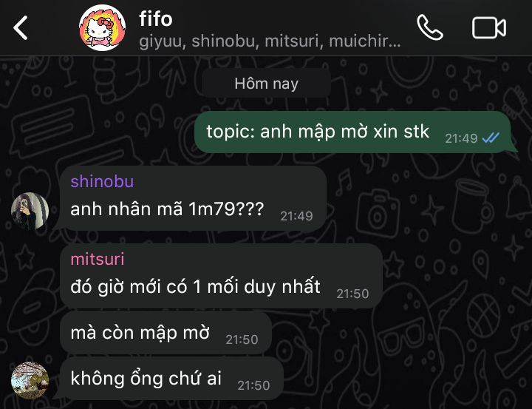The height and width of the screenshot is (409, 532).
Task: Check the blue read-receipt double ticks
Action: (x=491, y=138)
